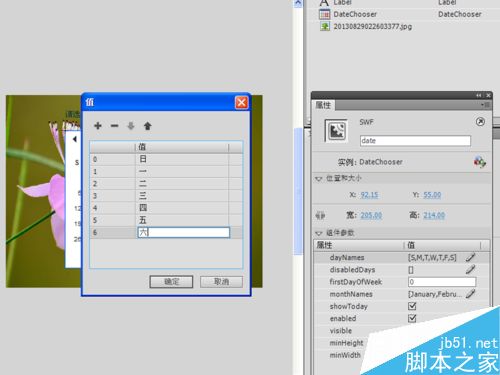Screen dimensions: 500x375
Task: Edit dayNames with pencil icon
Action: pyautogui.click(x=470, y=257)
